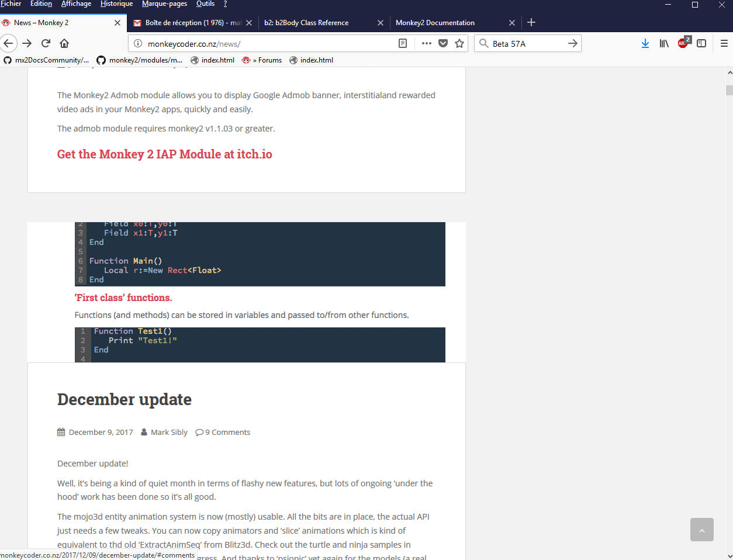This screenshot has height=560, width=733.
Task: Open Get the Monkey 2 IAP Module link
Action: click(164, 154)
